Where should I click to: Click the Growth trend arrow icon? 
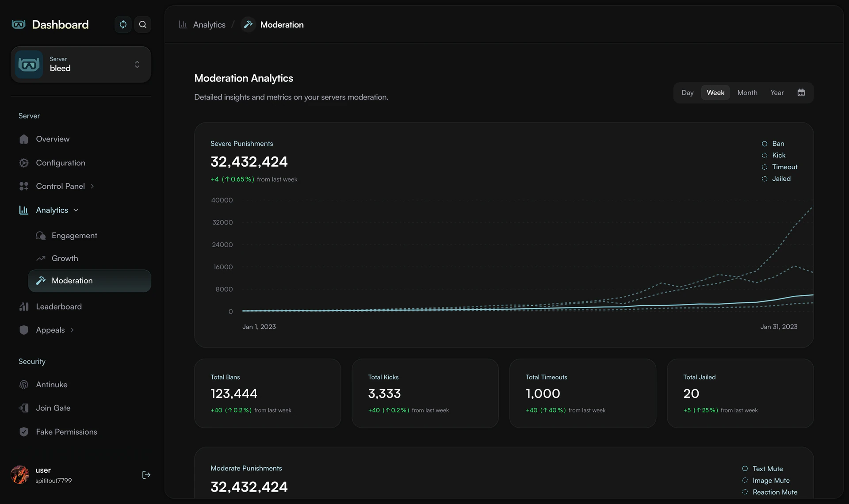click(x=41, y=258)
